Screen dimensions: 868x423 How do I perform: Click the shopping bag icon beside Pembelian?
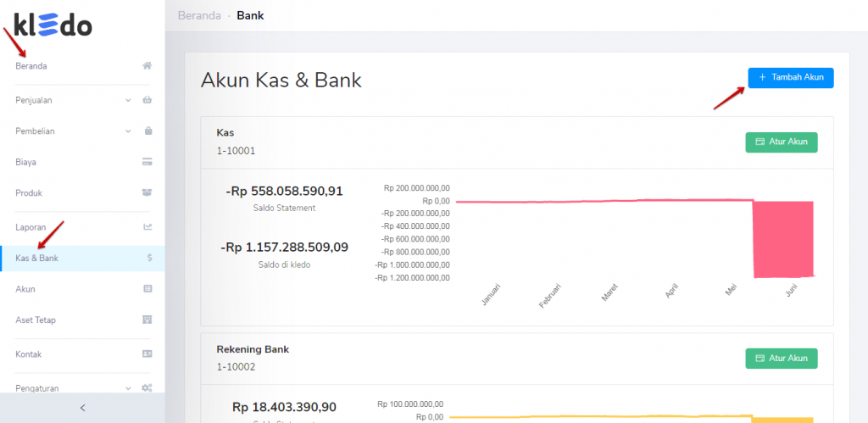(147, 131)
